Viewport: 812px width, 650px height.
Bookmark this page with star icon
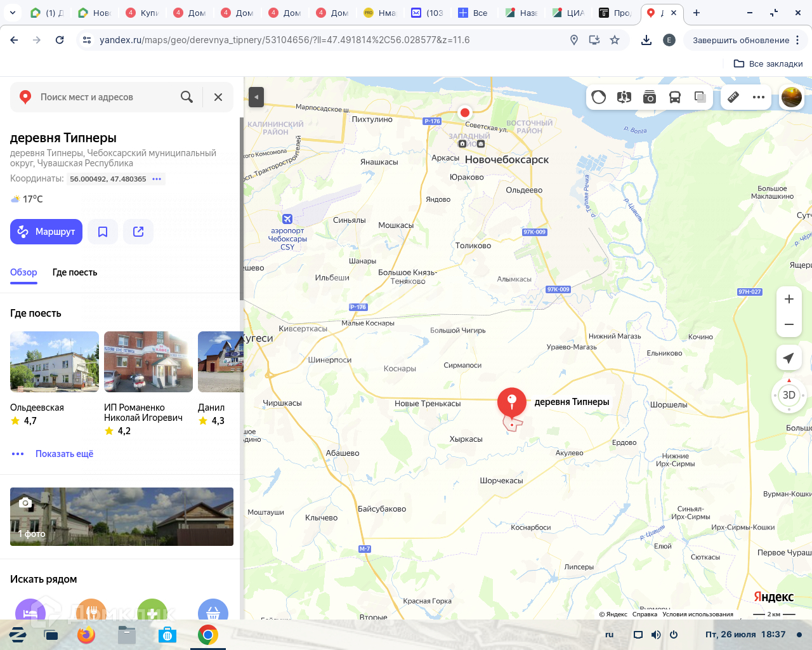coord(615,40)
